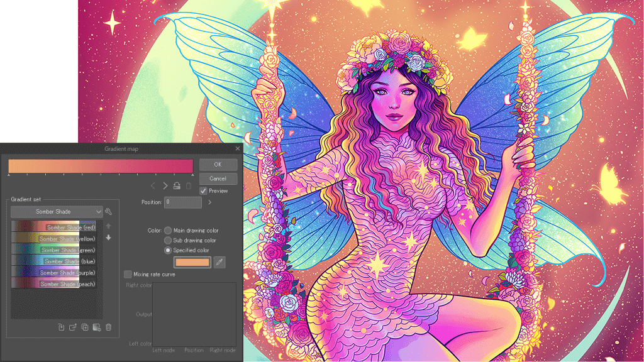
Task: Select previous gradient node arrow
Action: pos(153,186)
